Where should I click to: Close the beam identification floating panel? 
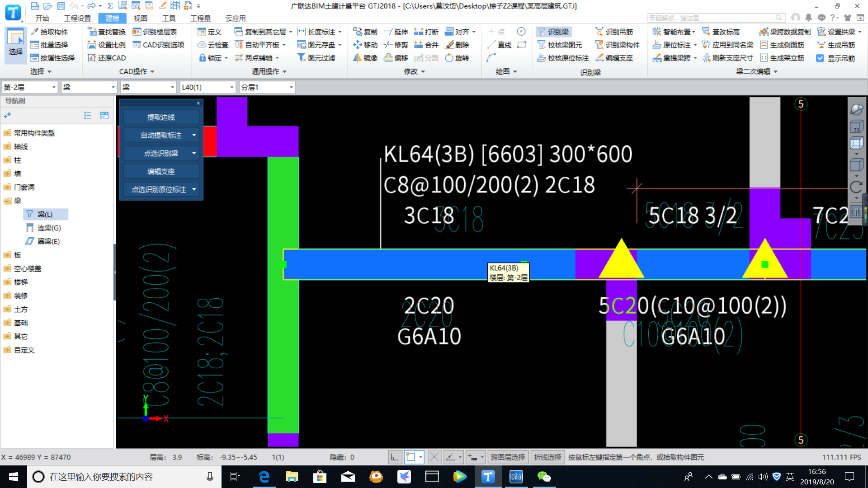(198, 103)
